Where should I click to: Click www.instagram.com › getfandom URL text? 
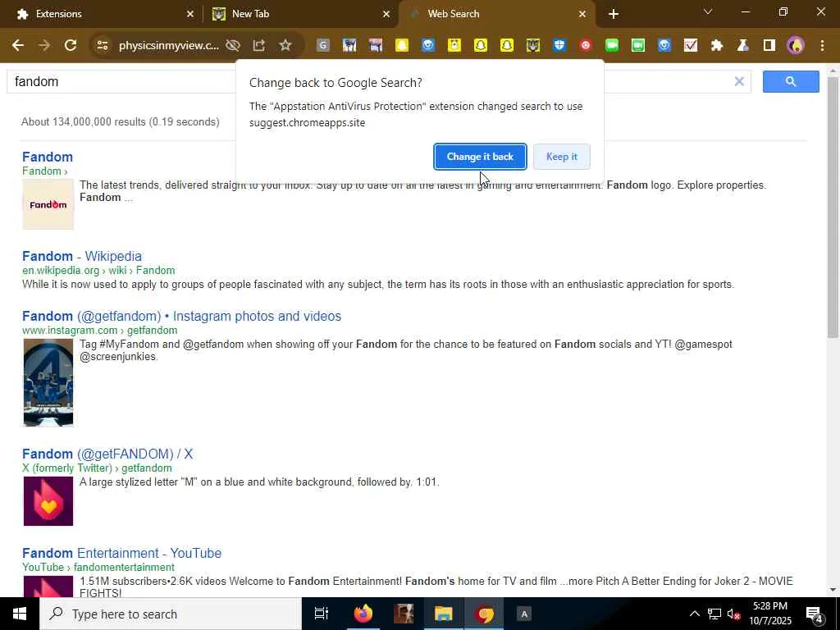[99, 331]
